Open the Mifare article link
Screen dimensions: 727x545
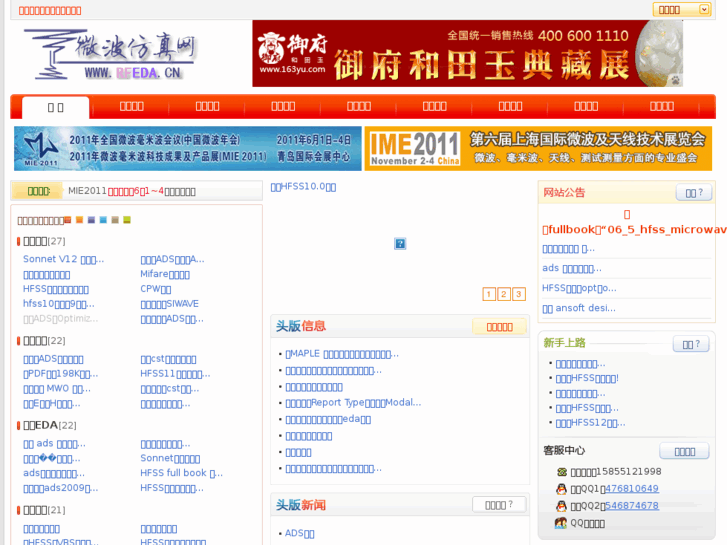(165, 274)
